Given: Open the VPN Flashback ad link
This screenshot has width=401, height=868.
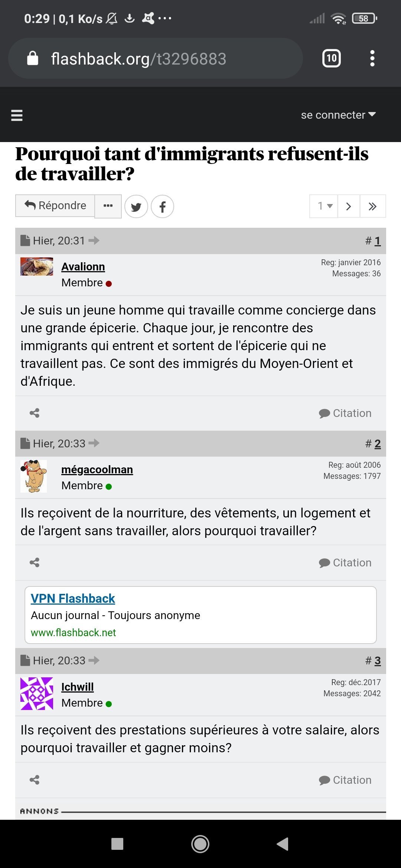Looking at the screenshot, I should pyautogui.click(x=73, y=599).
